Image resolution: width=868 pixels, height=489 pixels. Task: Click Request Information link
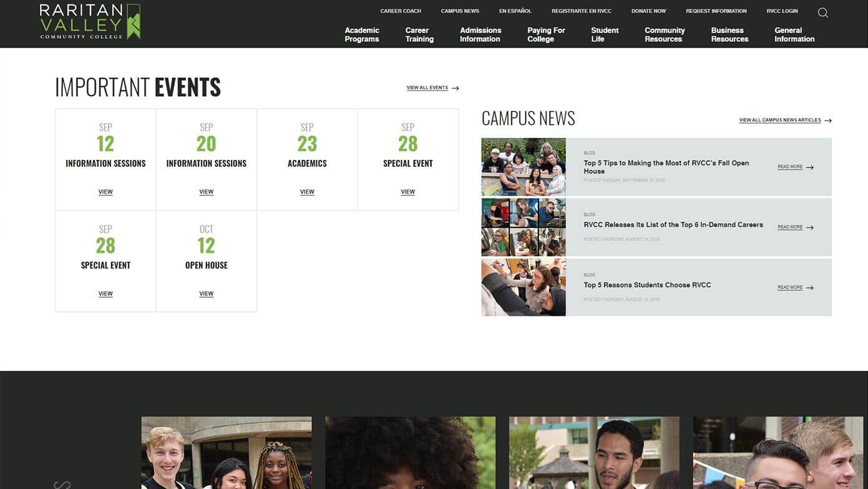(716, 11)
